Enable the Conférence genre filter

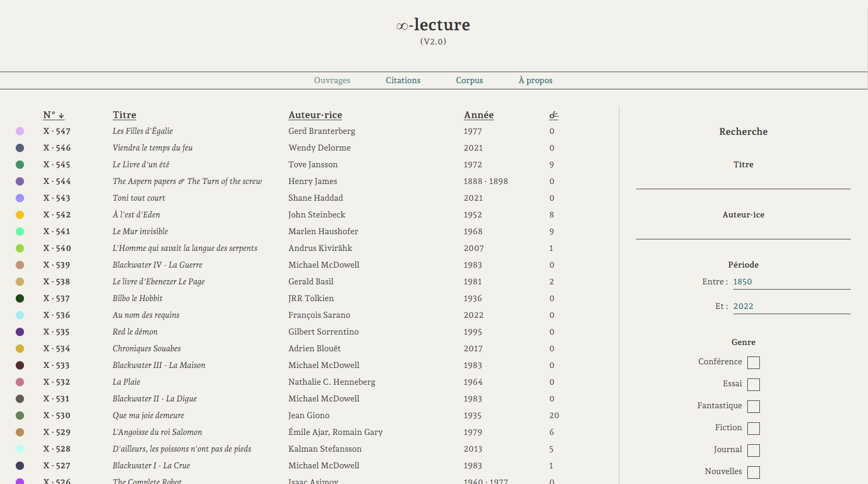pos(754,362)
